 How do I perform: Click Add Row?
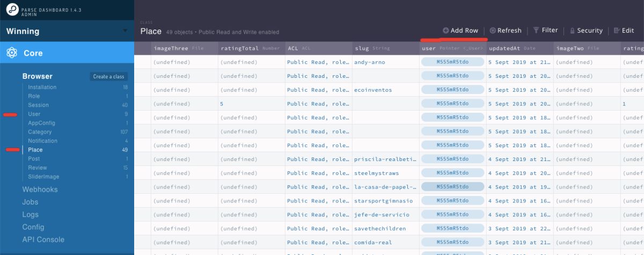point(460,31)
